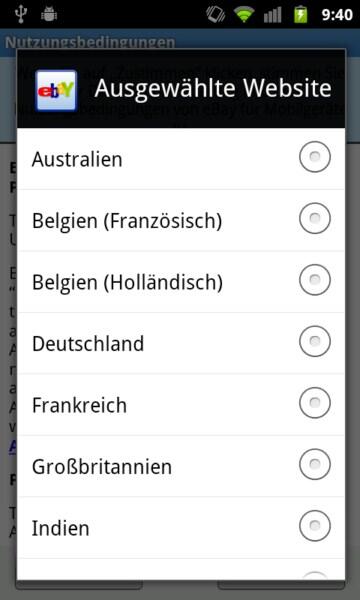This screenshot has width=360, height=600.
Task: Select the Australien radio button
Action: [314, 157]
